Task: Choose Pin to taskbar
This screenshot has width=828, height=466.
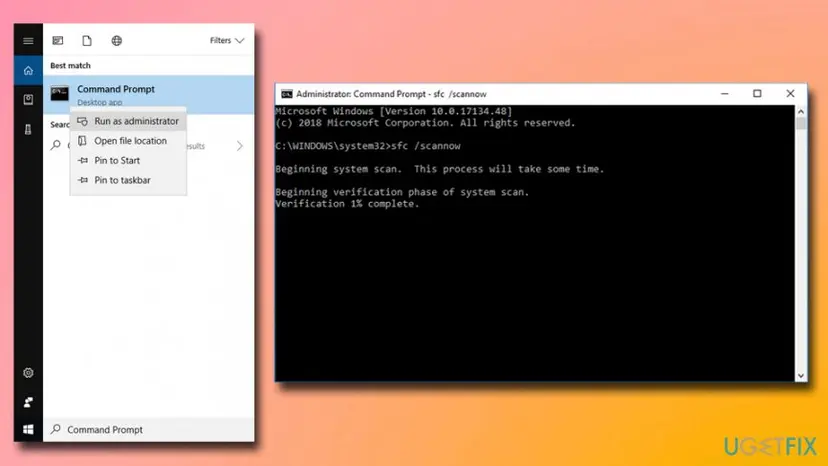Action: [128, 180]
